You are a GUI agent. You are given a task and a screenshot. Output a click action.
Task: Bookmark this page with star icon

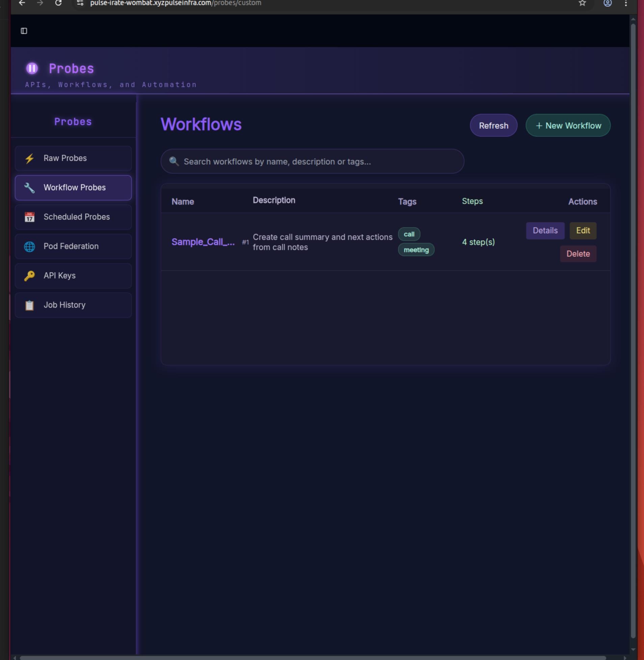[x=582, y=3]
